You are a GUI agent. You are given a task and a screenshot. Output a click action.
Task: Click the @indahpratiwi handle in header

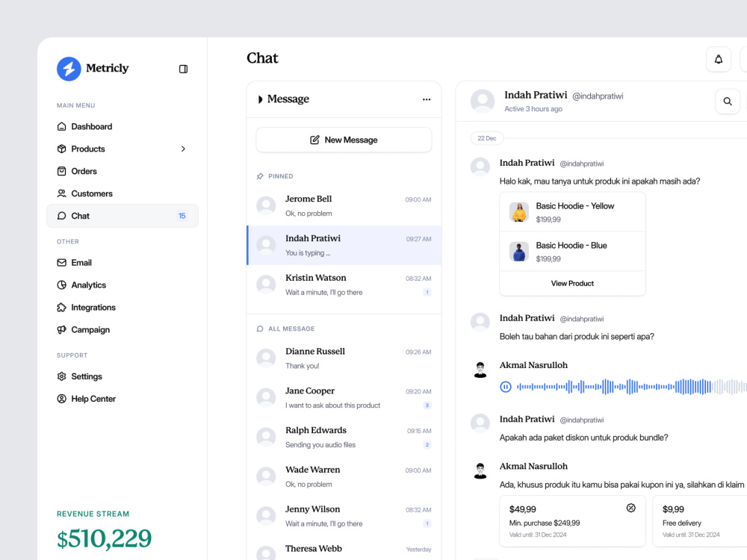(598, 96)
